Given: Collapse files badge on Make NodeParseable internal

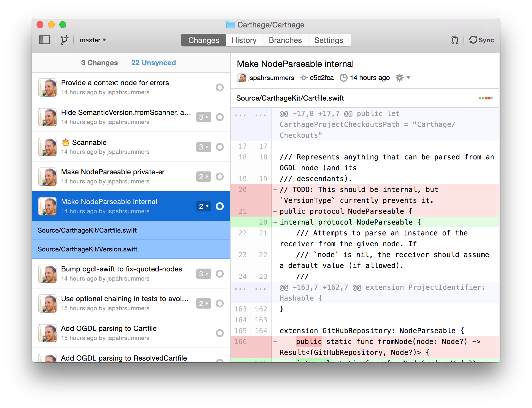Looking at the screenshot, I should pos(203,206).
